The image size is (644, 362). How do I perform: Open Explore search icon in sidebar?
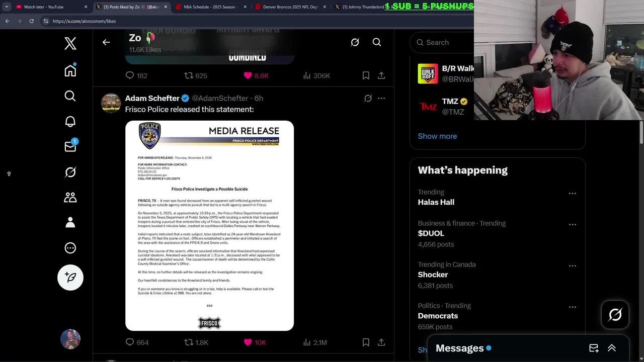(70, 96)
